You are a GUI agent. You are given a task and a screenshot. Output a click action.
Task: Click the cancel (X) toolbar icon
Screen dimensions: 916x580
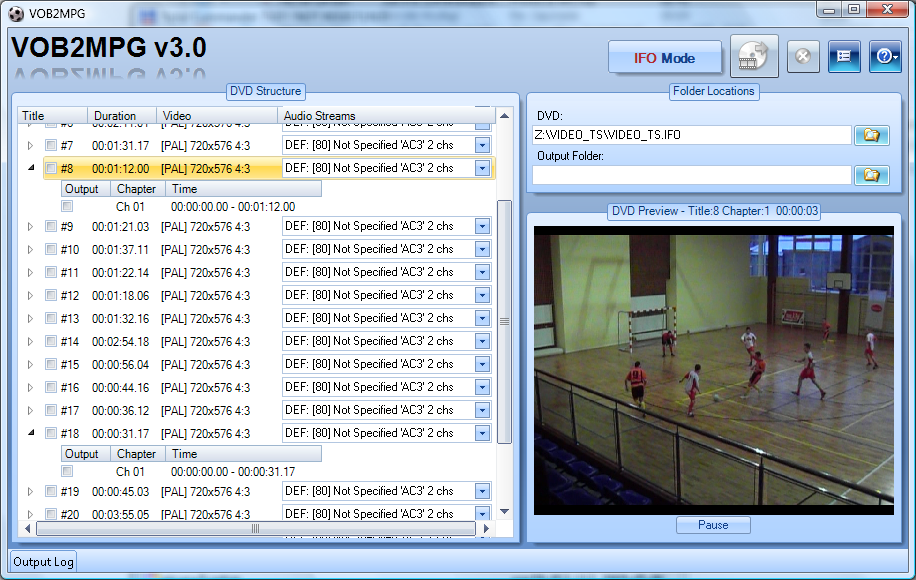(803, 57)
